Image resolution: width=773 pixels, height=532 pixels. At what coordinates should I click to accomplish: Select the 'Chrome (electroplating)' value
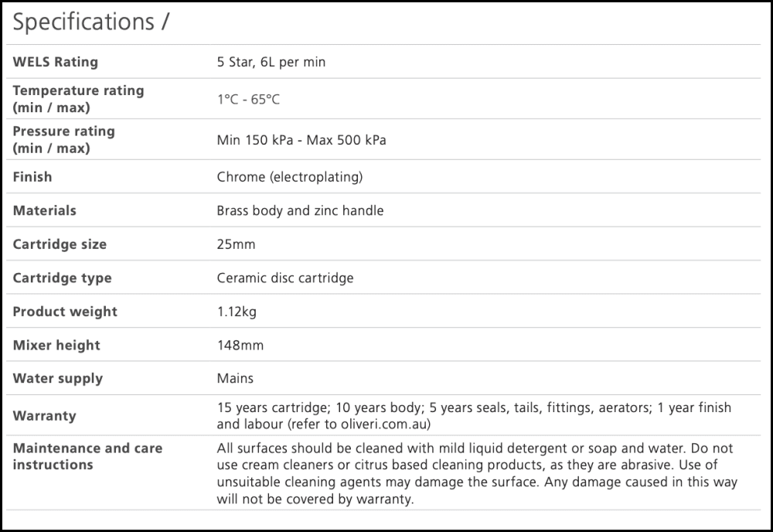coord(290,177)
